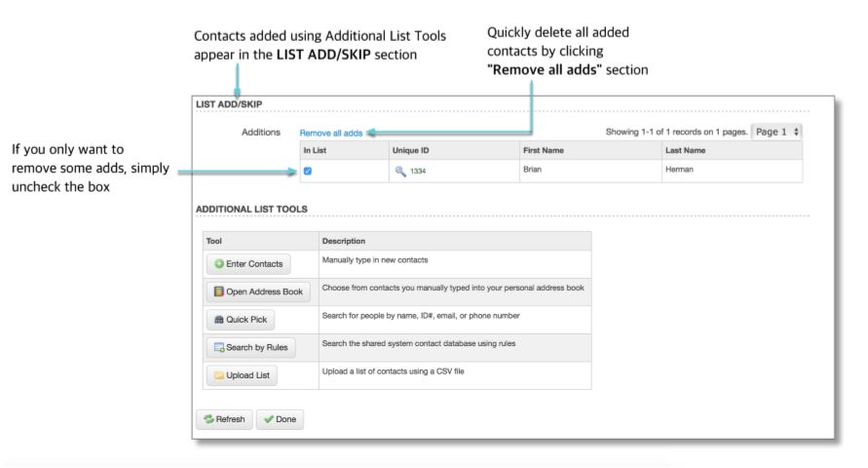Open unique ID 1334 record link

(418, 172)
